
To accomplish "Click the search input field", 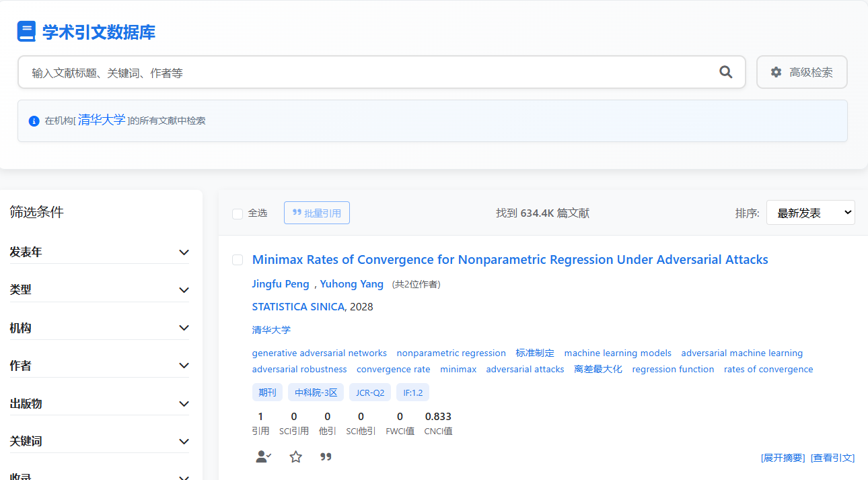I will (370, 73).
